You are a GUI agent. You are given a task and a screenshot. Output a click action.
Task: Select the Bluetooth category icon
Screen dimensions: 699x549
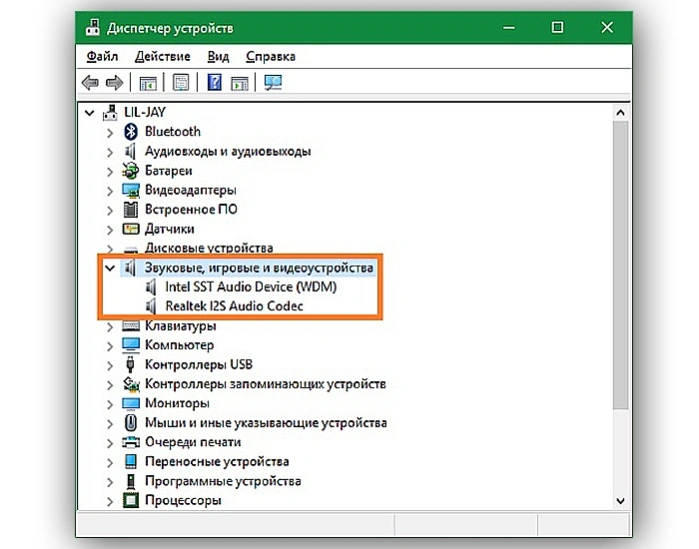click(x=131, y=131)
